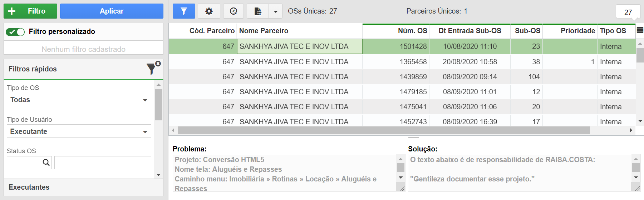Click the export document icon
This screenshot has width=644, height=200.
click(257, 11)
